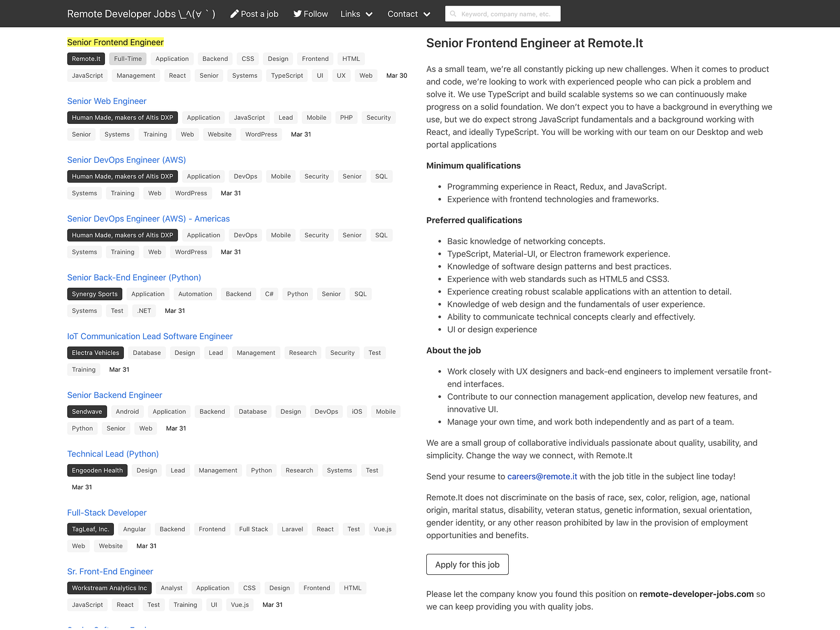Click the Follow menu link
Screen dimensions: 840x630
(x=311, y=14)
